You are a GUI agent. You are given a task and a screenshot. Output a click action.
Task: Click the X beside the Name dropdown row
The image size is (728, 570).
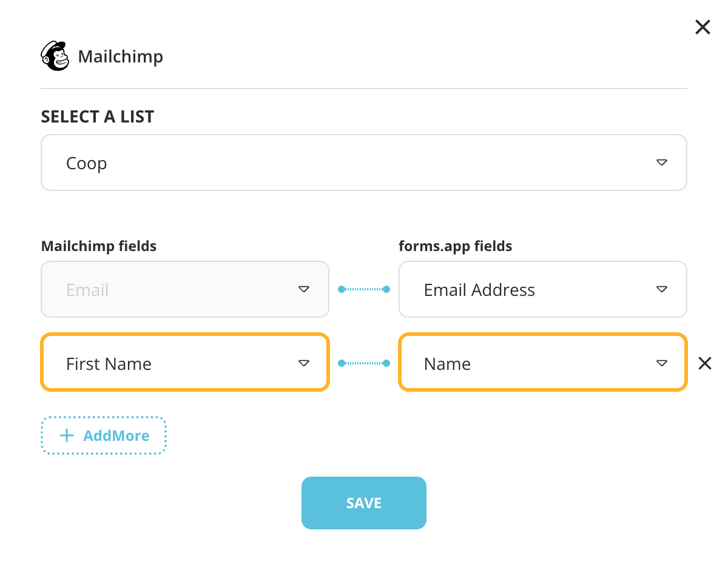coord(704,363)
